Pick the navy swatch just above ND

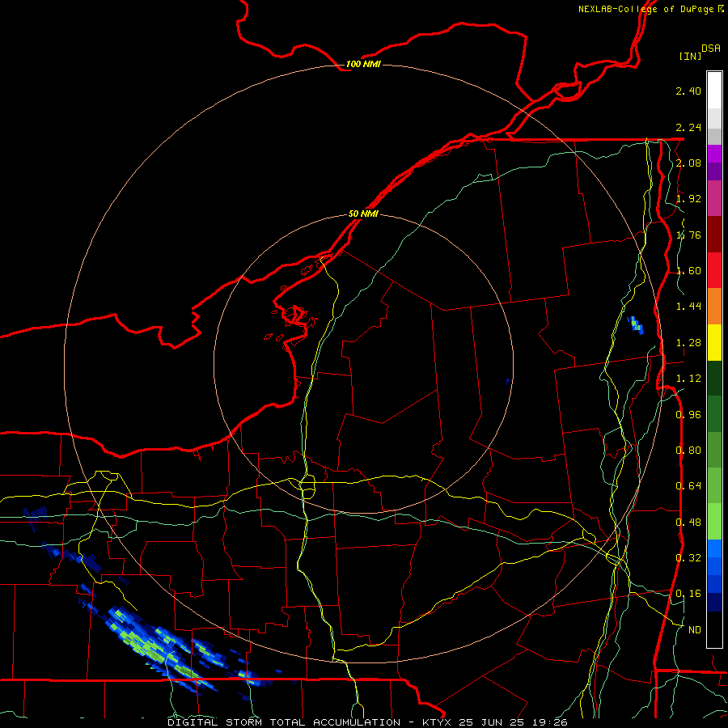pos(714,602)
